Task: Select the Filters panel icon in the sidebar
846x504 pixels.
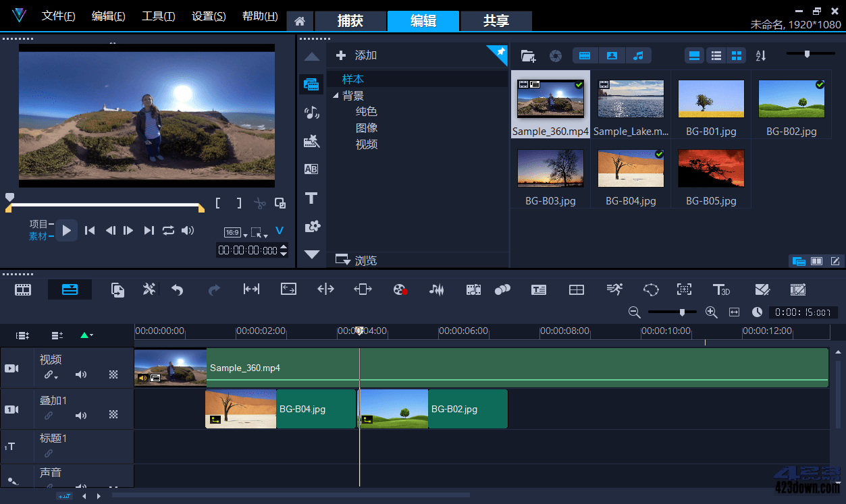Action: [x=311, y=141]
